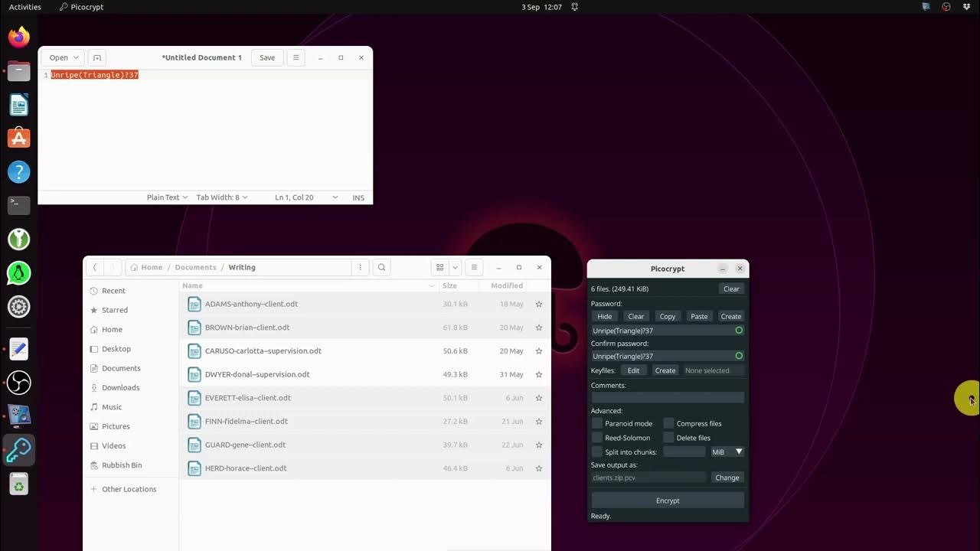
Task: Click the new tab icon in Text Editor
Action: (97, 57)
